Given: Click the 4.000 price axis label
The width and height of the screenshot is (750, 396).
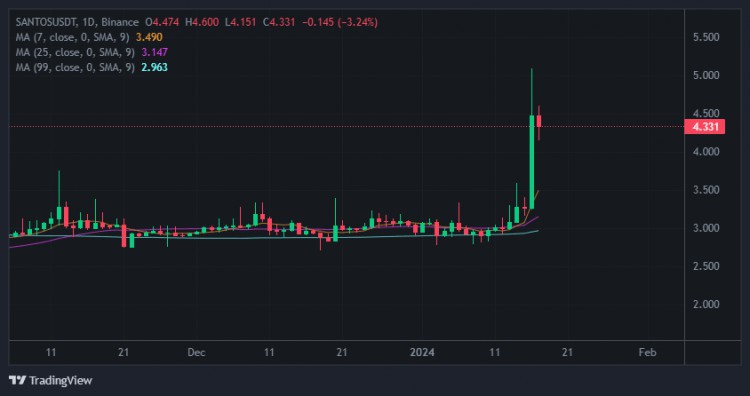Looking at the screenshot, I should (706, 152).
